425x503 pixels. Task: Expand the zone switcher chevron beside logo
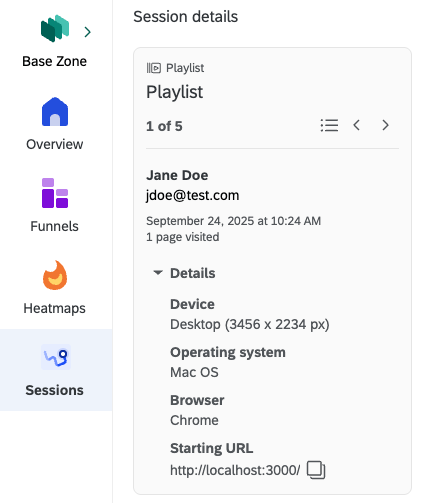(87, 32)
